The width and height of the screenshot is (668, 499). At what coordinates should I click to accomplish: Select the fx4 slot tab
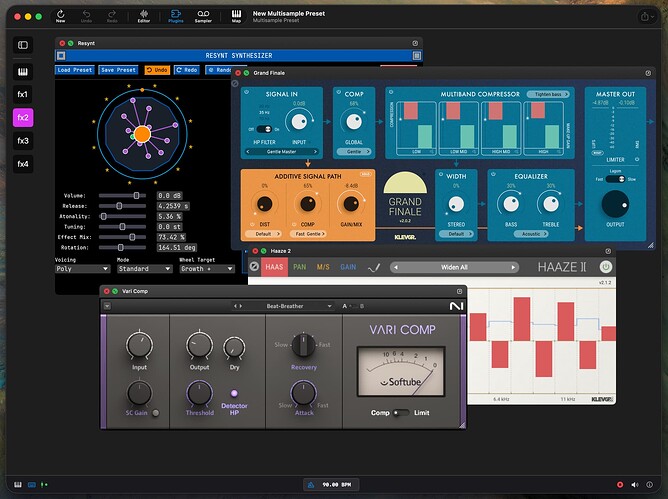23,164
